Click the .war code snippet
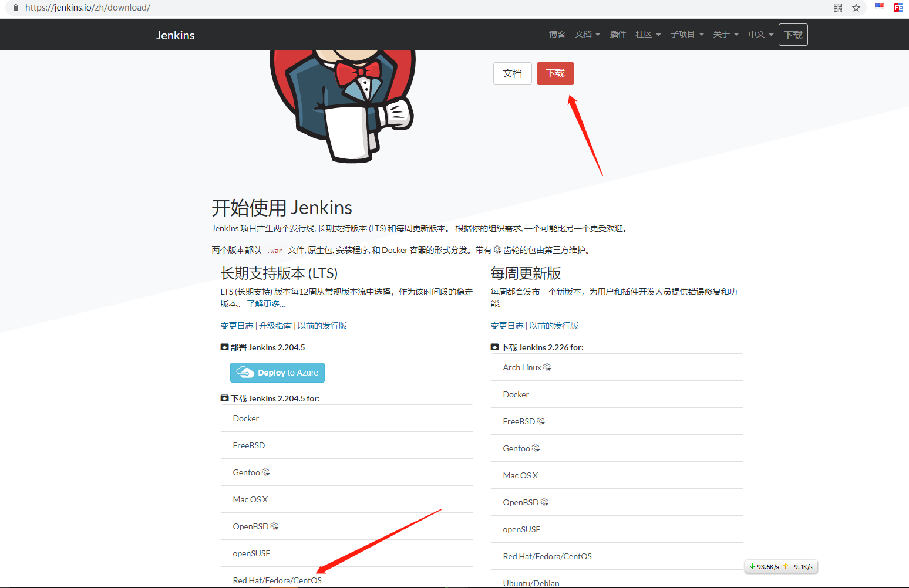 275,251
